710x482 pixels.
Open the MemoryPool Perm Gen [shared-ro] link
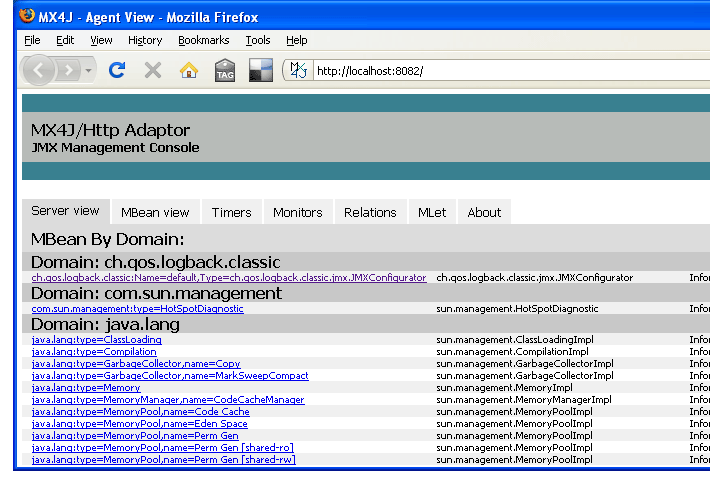point(163,448)
